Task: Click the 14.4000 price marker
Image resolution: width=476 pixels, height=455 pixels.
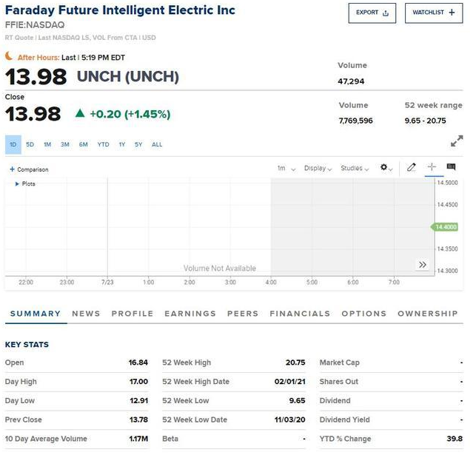Action: click(x=447, y=226)
